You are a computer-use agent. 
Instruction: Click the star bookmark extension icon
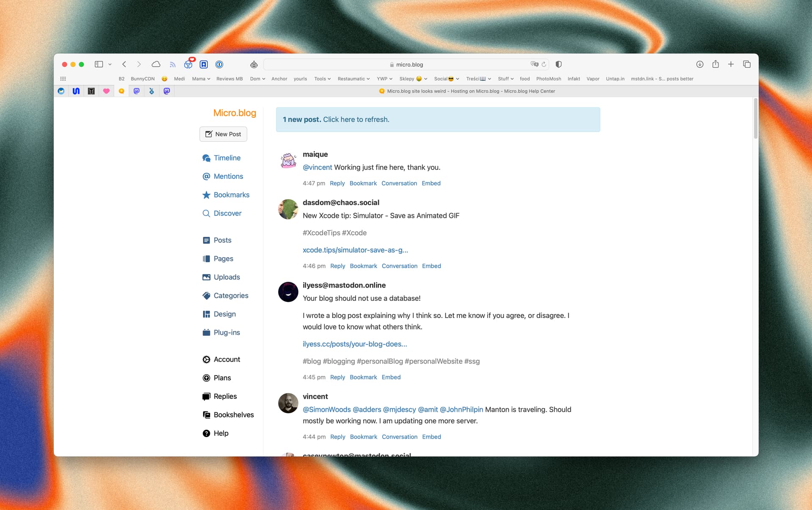pyautogui.click(x=204, y=64)
